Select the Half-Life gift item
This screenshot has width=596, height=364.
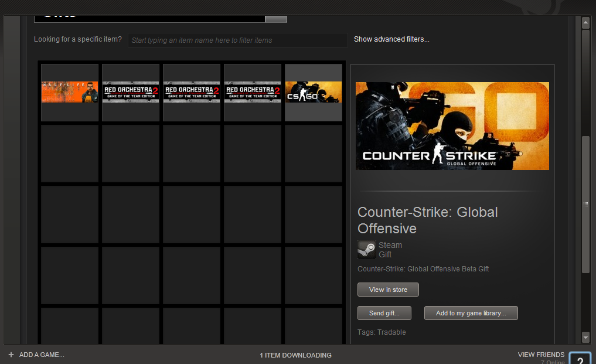[x=70, y=93]
